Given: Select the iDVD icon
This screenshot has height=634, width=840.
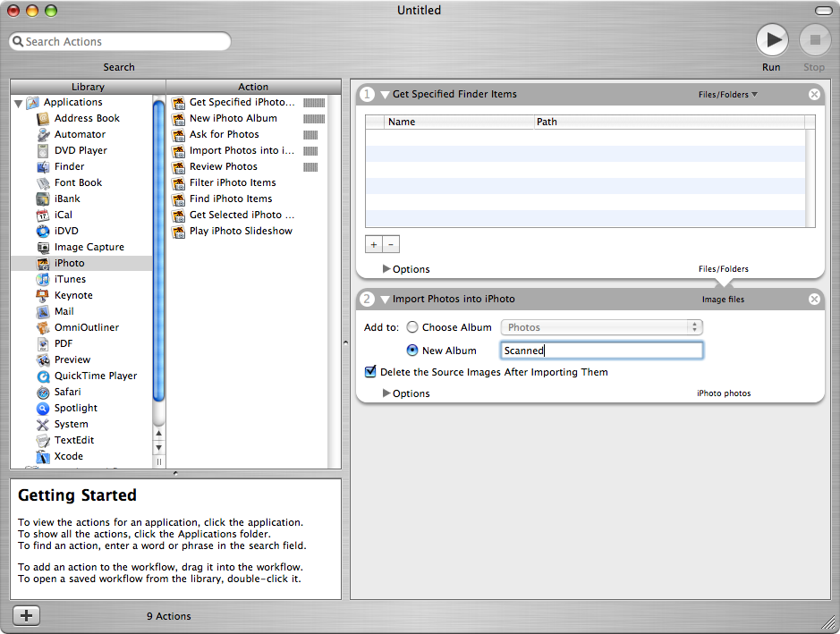Looking at the screenshot, I should click(43, 231).
